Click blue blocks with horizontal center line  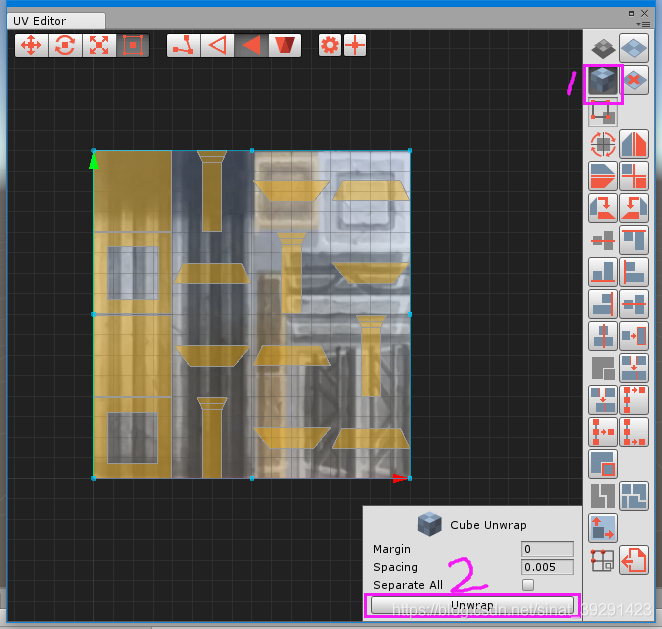[634, 304]
